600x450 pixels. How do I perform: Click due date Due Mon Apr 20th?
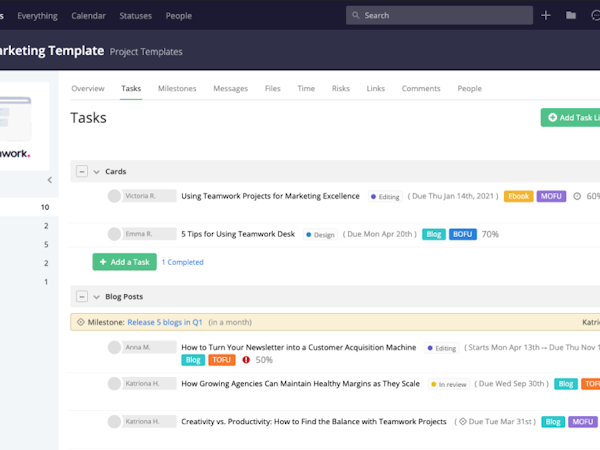380,234
